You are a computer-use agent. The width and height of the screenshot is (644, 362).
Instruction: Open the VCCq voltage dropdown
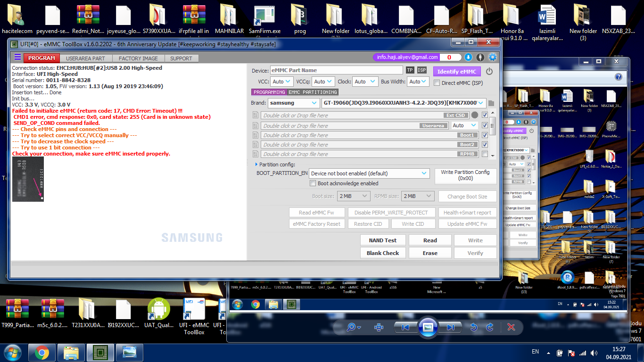tap(323, 82)
